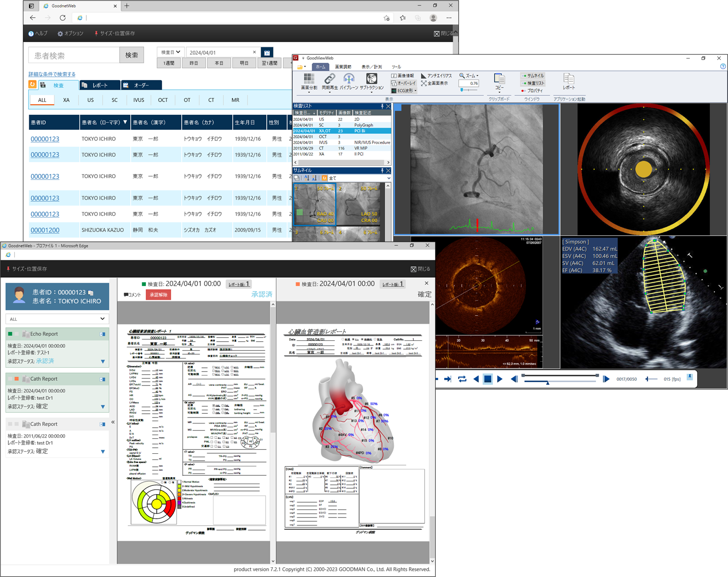The height and width of the screenshot is (577, 728).
Task: Switch to the 画質調節 ribbon tab
Action: [x=343, y=67]
